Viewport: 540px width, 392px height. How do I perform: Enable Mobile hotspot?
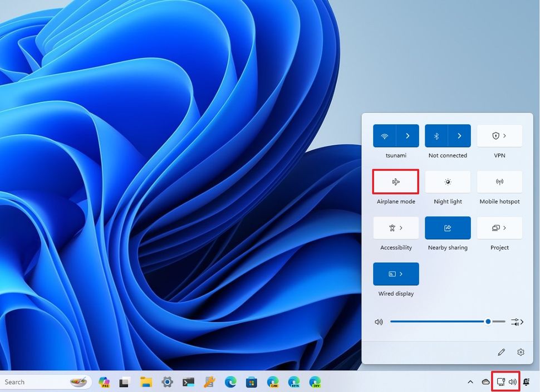(x=499, y=182)
